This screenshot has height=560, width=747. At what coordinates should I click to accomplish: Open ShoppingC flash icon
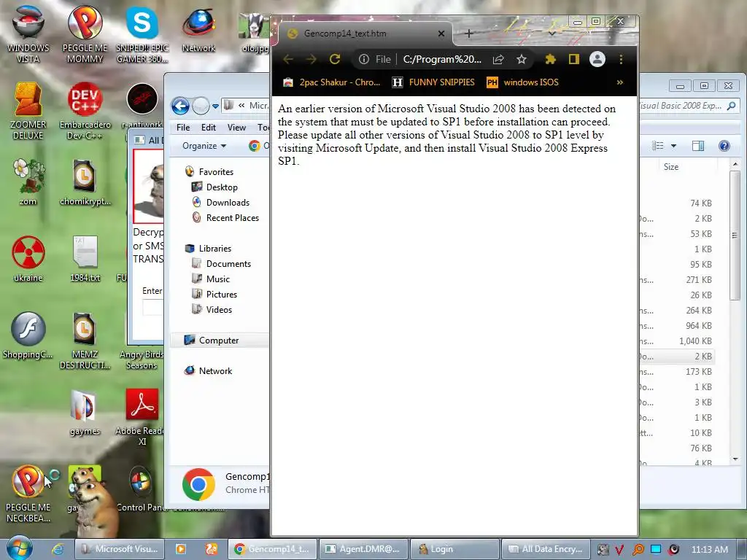click(x=28, y=335)
